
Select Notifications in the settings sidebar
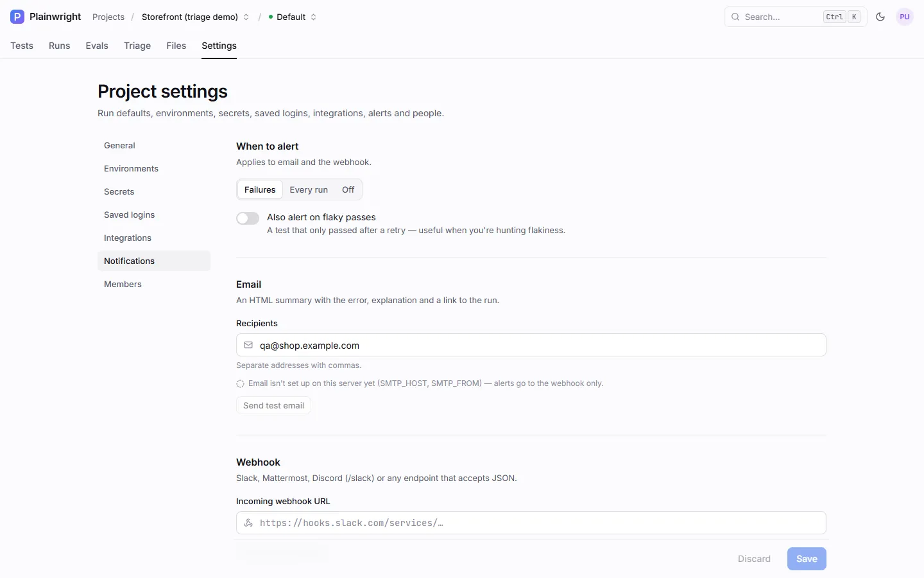(154, 261)
